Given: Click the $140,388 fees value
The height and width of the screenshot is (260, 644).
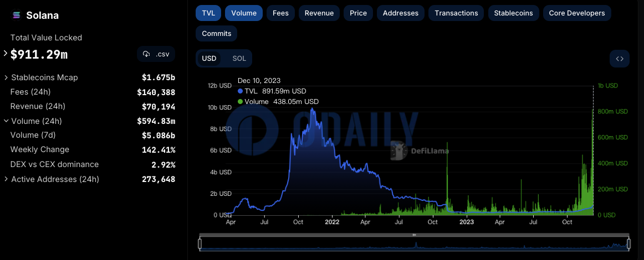Looking at the screenshot, I should pyautogui.click(x=156, y=92).
